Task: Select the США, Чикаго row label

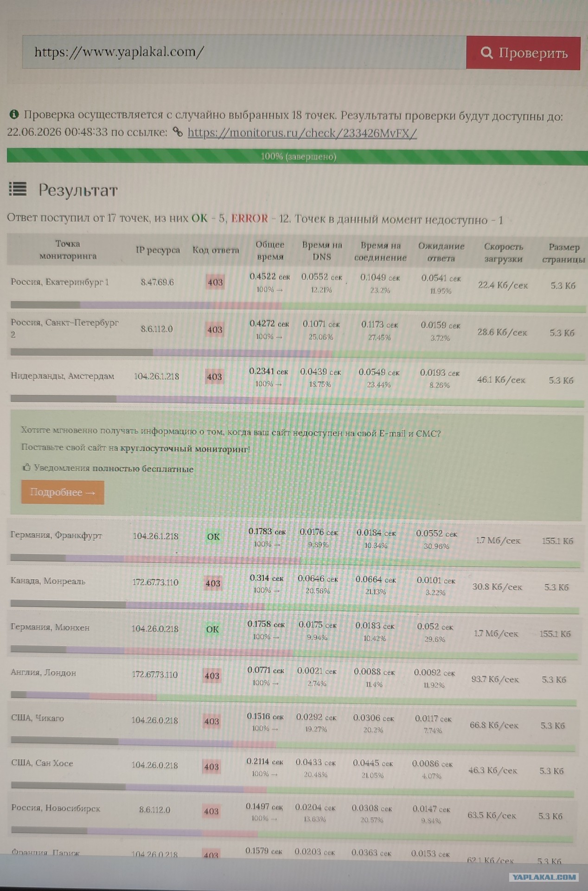Action: click(x=38, y=718)
